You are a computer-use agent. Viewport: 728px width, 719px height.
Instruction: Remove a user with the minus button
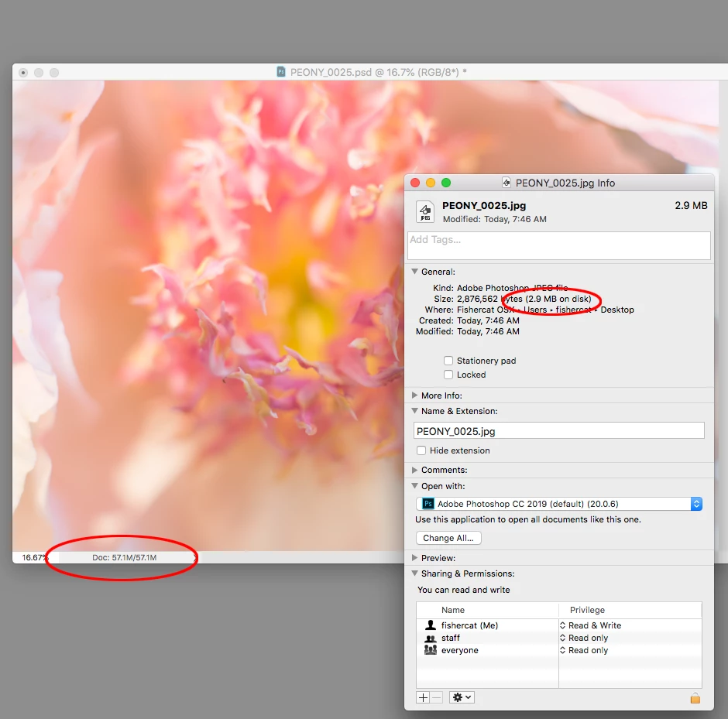click(x=437, y=697)
